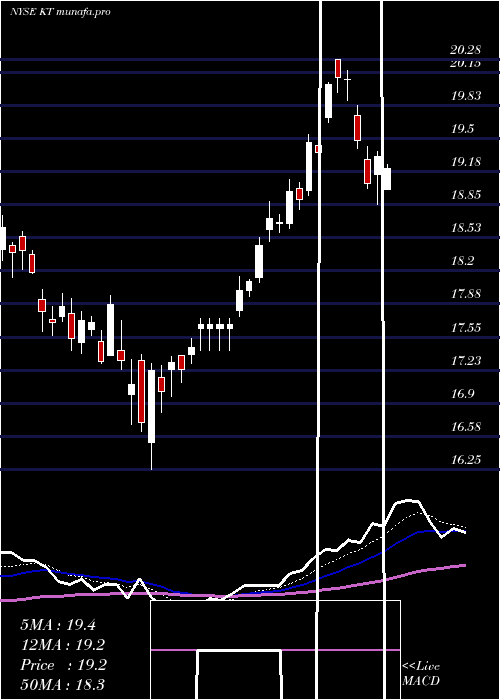Click the 19.5 price axis label
Image resolution: width=500 pixels, height=700 pixels.
[462, 129]
